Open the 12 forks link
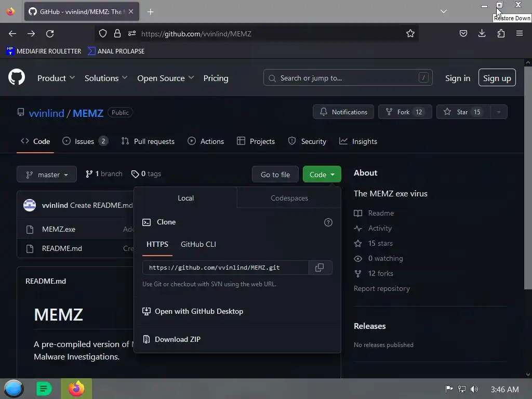This screenshot has height=399, width=532. click(x=374, y=273)
